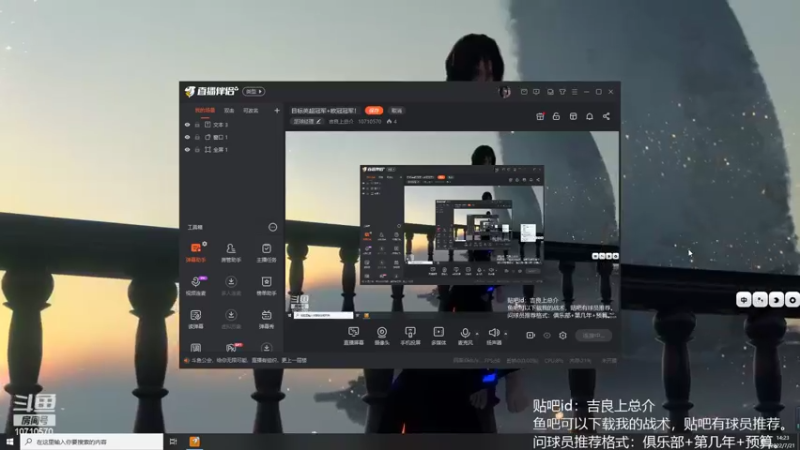
Task: Click the announcement text in status bar
Action: tap(249, 360)
